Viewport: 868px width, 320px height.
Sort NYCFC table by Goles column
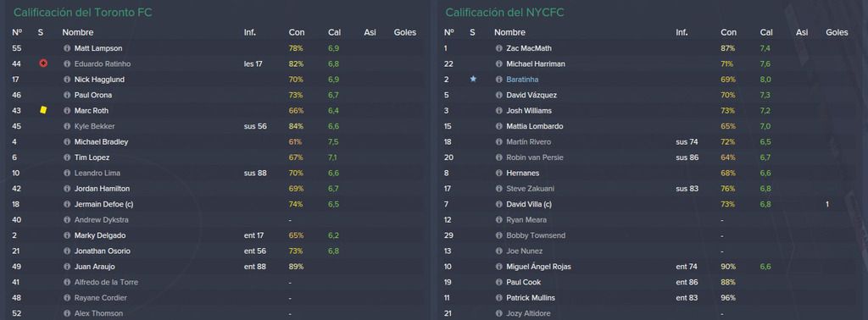pyautogui.click(x=837, y=33)
